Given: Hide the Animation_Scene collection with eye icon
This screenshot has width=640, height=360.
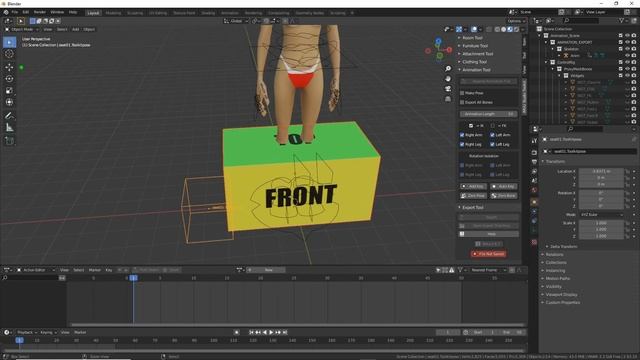Looking at the screenshot, I should 627,36.
